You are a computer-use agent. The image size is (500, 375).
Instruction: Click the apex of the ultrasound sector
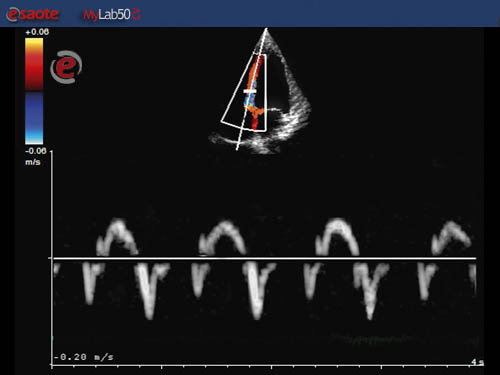pos(266,29)
